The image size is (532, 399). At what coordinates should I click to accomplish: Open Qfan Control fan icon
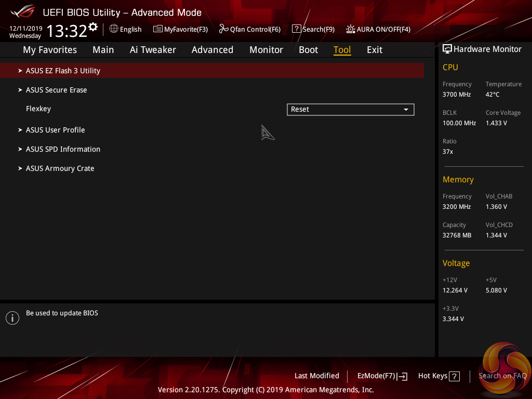(x=223, y=29)
